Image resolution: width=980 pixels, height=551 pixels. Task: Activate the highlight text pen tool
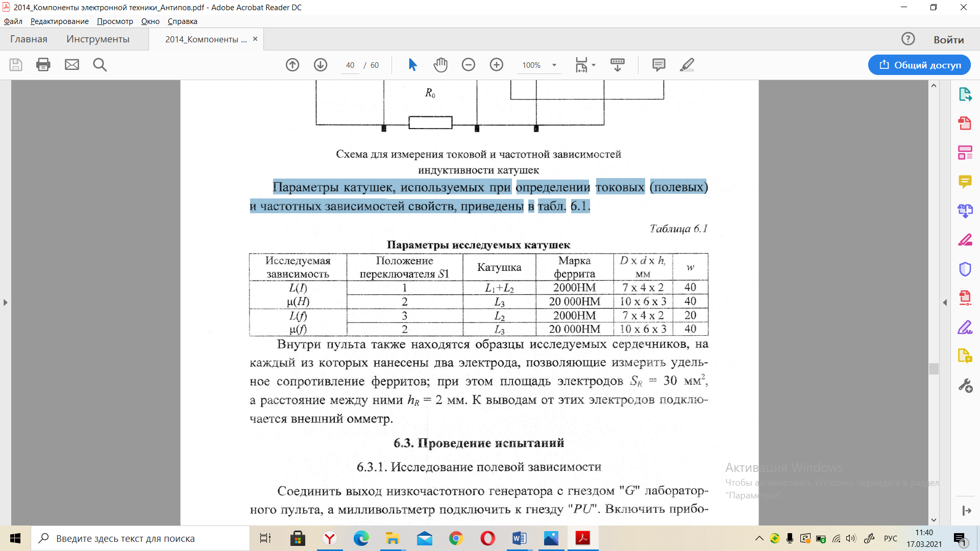[687, 65]
